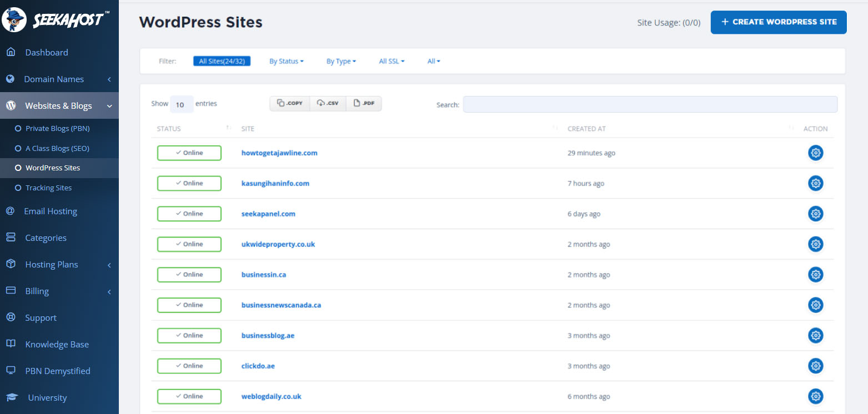Click the SeekaHost logo
This screenshot has height=414, width=868.
pyautogui.click(x=56, y=20)
